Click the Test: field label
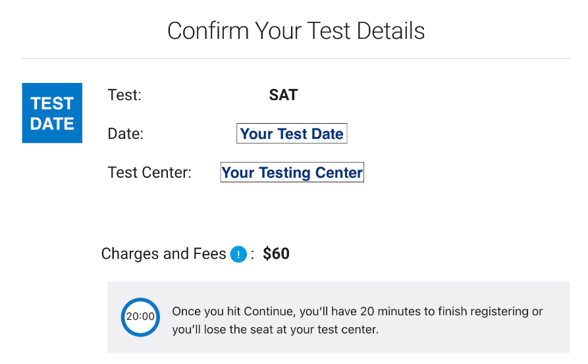Viewport: 588px width, 364px height. tap(124, 95)
